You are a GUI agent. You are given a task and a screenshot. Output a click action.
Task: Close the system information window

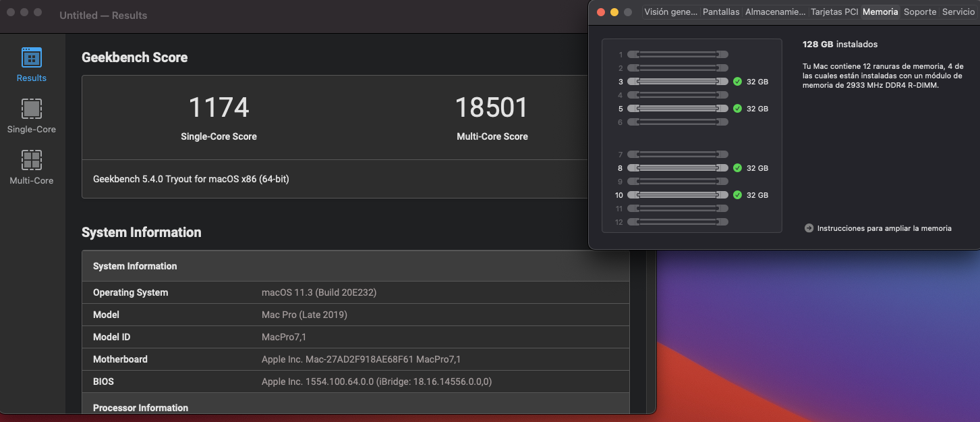point(601,12)
